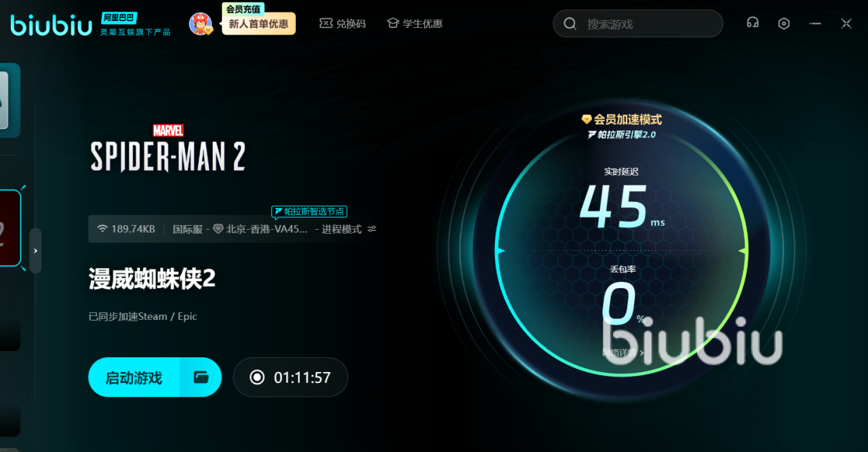Click the biubiu logo
Screen dimensions: 868x452
(x=52, y=25)
